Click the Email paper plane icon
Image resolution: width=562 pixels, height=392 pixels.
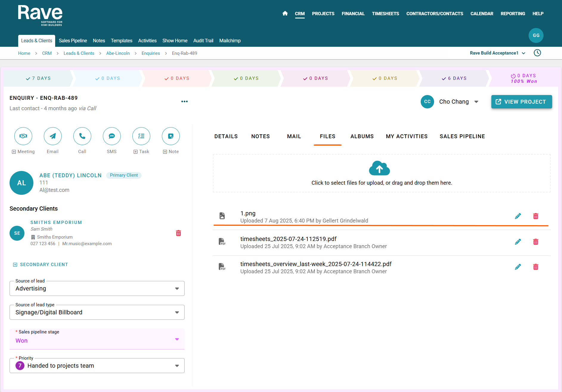pos(53,136)
